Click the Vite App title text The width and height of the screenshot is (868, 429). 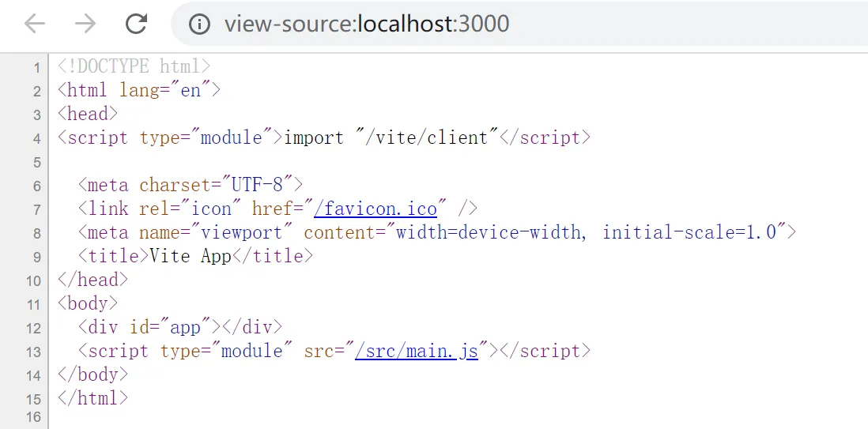tap(191, 256)
